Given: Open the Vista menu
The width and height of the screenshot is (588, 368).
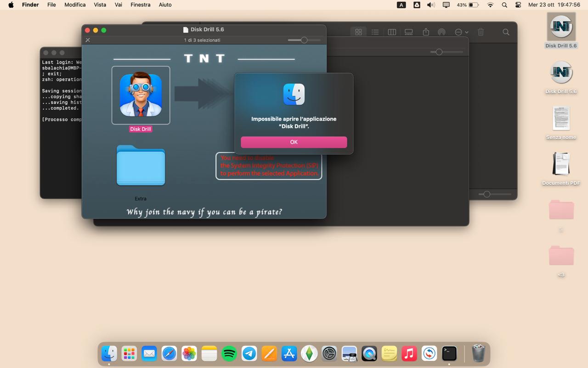Looking at the screenshot, I should click(100, 5).
